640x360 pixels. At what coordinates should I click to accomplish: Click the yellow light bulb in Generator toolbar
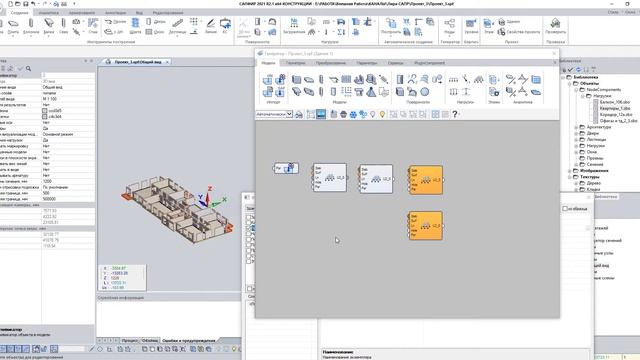pyautogui.click(x=382, y=115)
